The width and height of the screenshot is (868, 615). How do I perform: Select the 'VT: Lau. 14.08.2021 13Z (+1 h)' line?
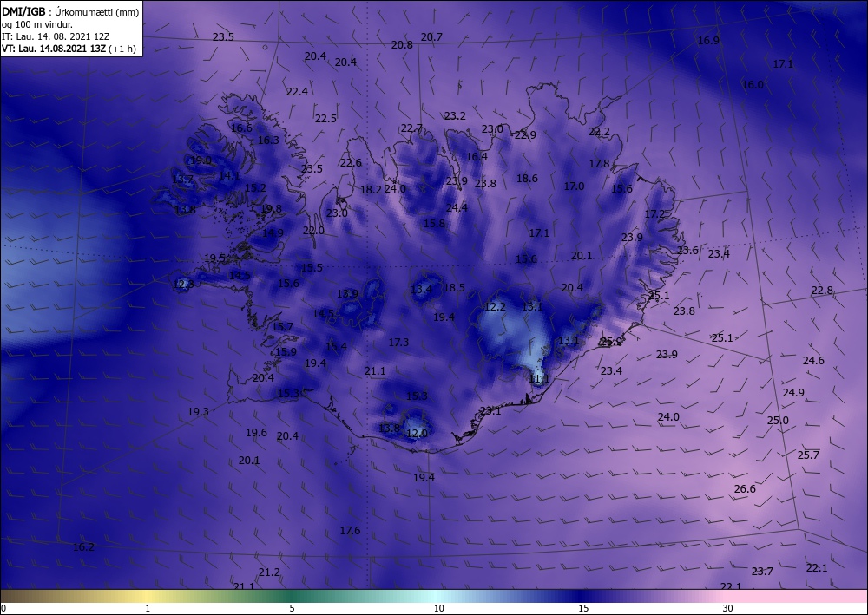point(69,49)
